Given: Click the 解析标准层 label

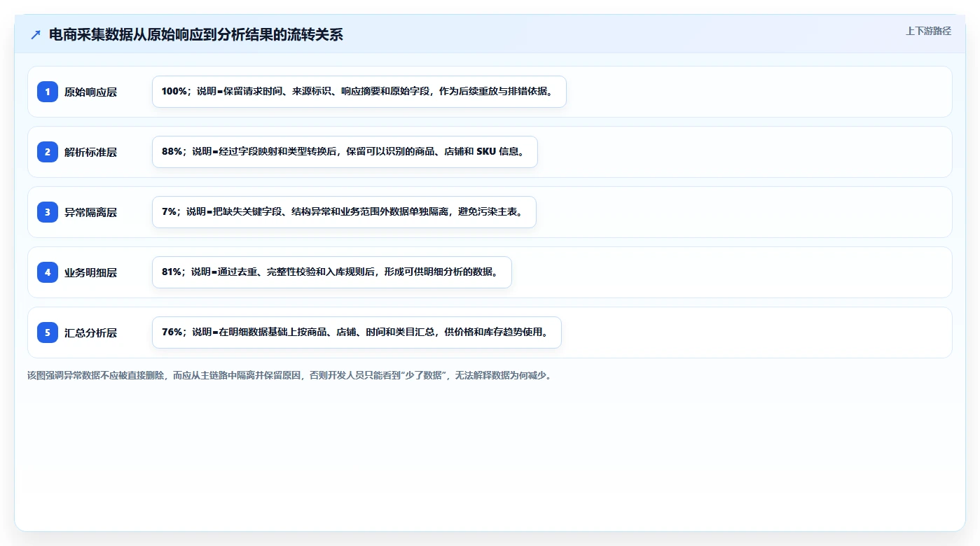Looking at the screenshot, I should point(90,152).
